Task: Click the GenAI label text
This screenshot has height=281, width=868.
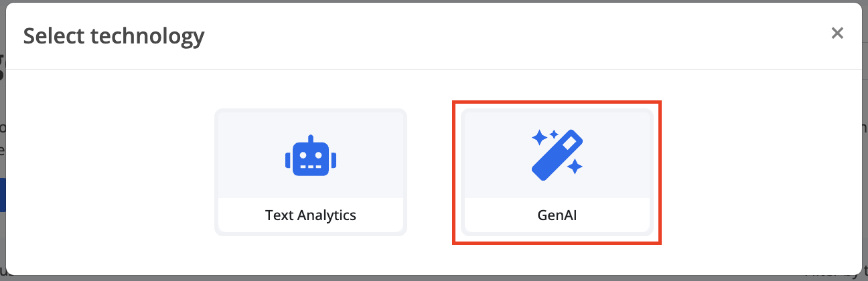Action: [557, 215]
